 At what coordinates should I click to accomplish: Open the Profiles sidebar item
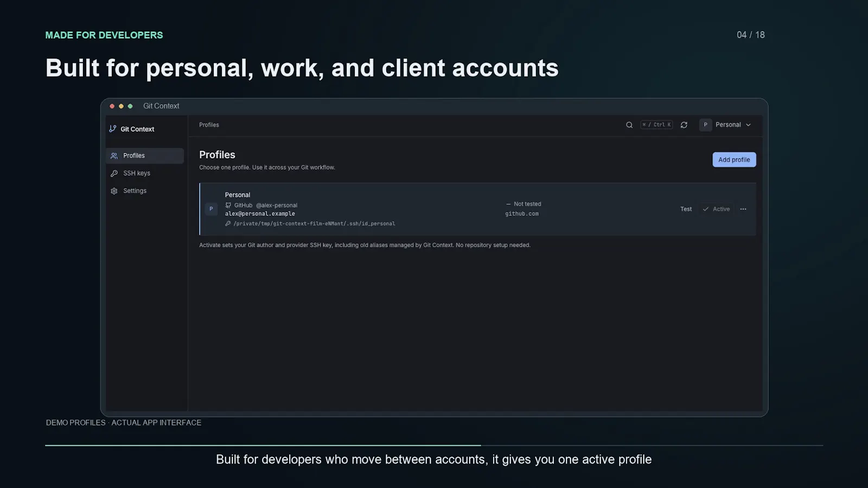[145, 156]
